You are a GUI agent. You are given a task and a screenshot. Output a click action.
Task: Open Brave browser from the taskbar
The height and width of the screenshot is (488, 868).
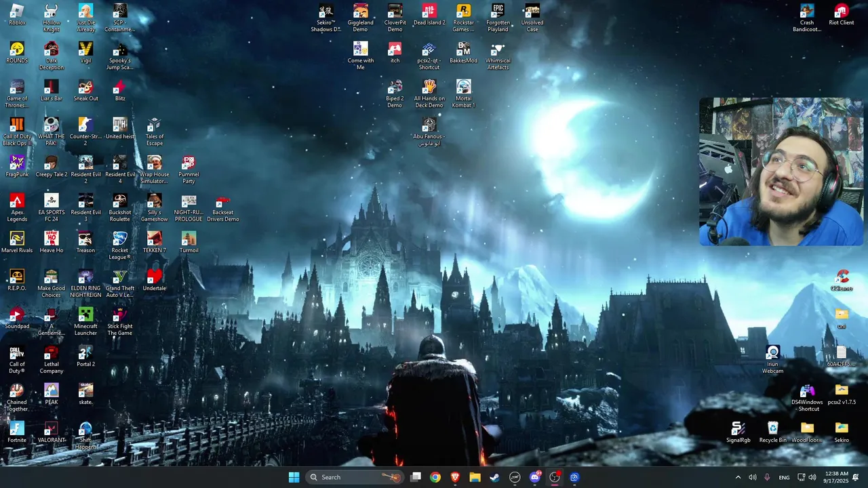pos(455,477)
